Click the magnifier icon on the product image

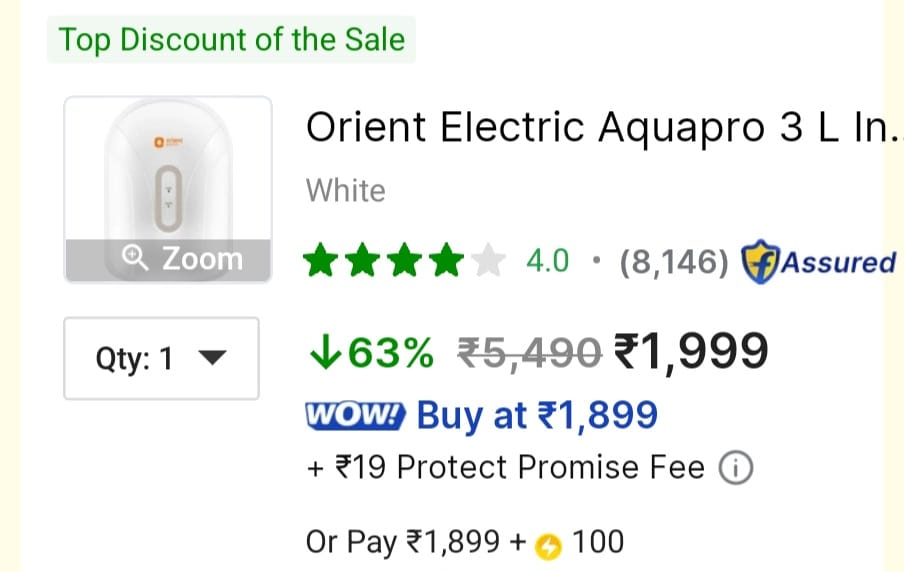pyautogui.click(x=136, y=259)
